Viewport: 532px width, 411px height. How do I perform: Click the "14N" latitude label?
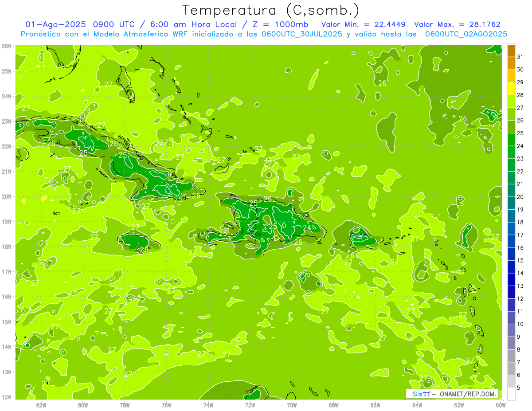click(x=6, y=347)
